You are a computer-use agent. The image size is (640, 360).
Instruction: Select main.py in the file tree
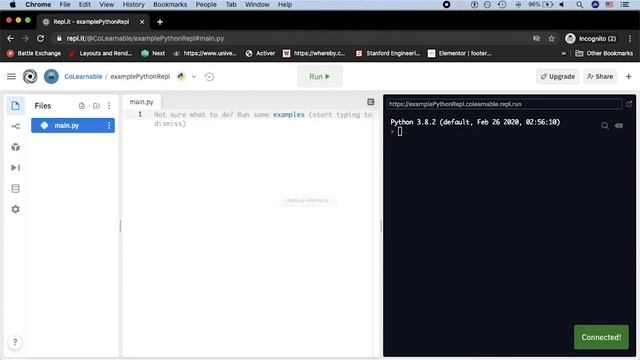pos(73,125)
